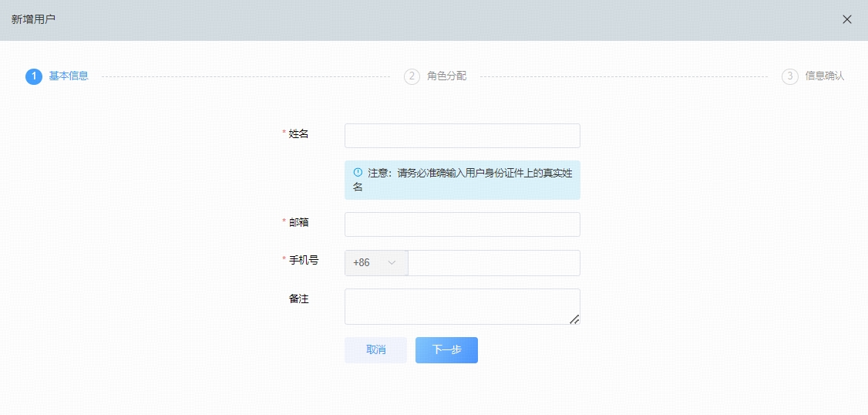Click the 基本信息 step label
Image resolution: width=868 pixels, height=415 pixels.
[x=69, y=76]
